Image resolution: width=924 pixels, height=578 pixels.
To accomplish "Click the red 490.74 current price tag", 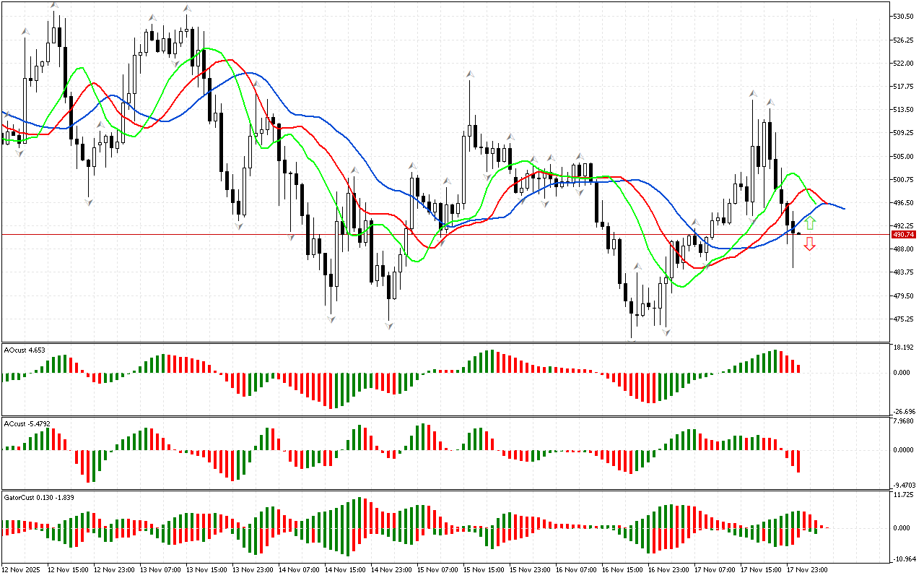I will pyautogui.click(x=903, y=235).
